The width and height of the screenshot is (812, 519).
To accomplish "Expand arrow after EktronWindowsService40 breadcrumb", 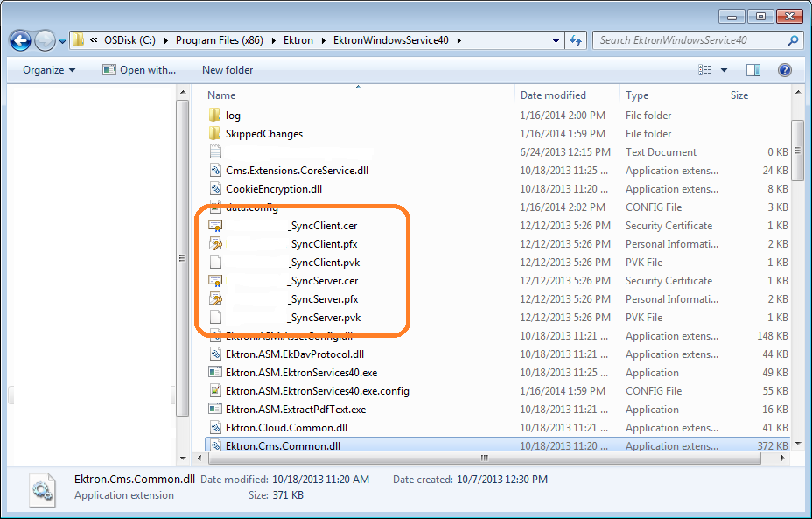I will click(x=458, y=40).
